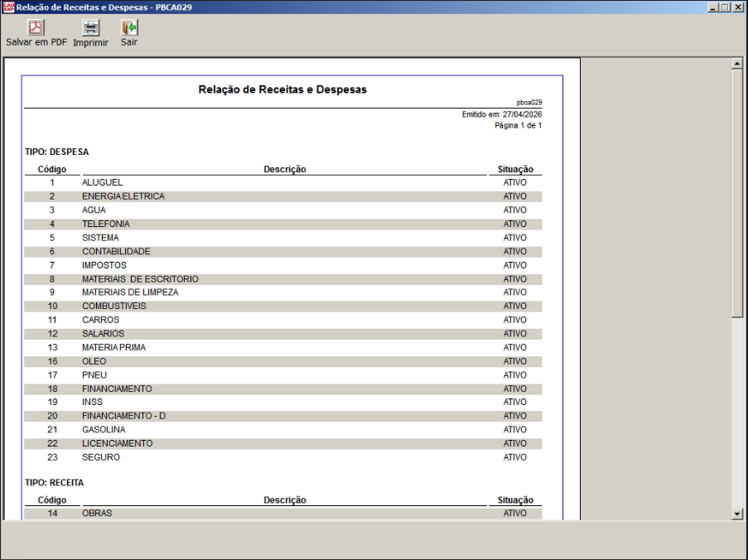
Task: Click the OBRAS receita entry
Action: [x=97, y=514]
